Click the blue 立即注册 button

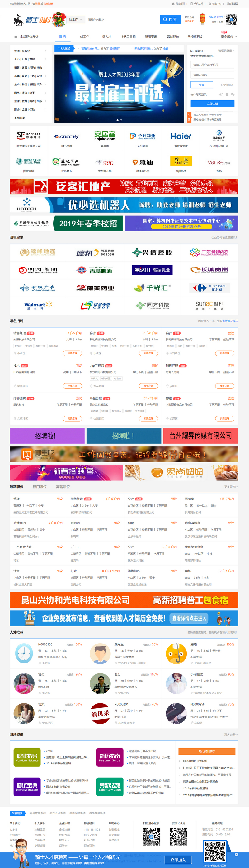point(212,104)
